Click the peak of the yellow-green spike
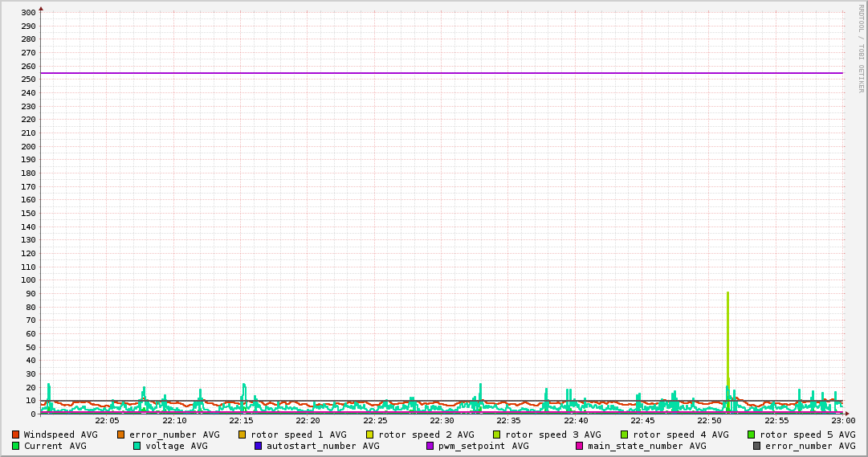The width and height of the screenshot is (868, 457). [x=727, y=293]
